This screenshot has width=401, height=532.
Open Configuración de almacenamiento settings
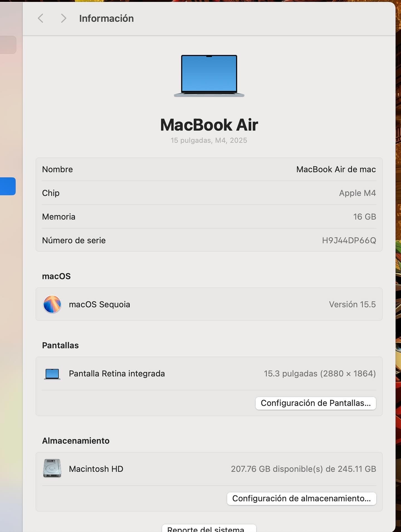point(302,498)
